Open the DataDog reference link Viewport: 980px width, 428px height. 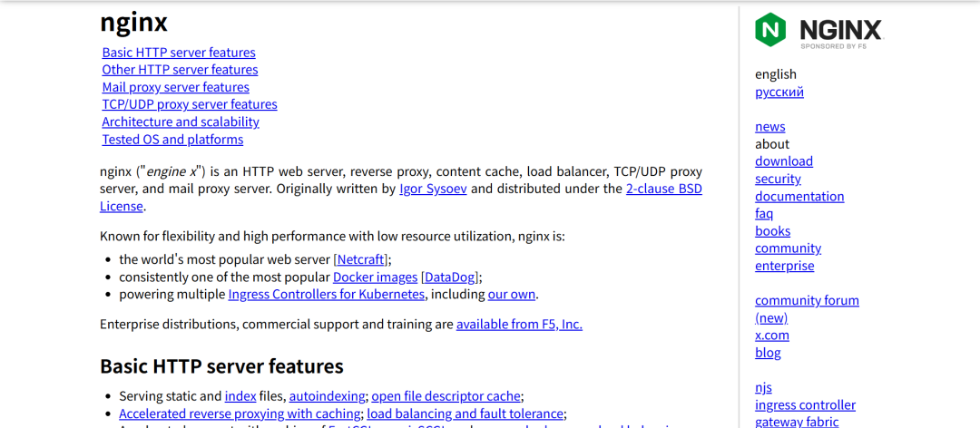click(x=450, y=277)
